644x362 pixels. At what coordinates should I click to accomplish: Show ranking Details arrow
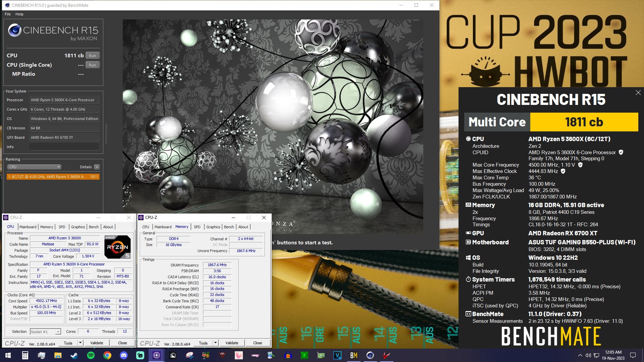tap(97, 167)
